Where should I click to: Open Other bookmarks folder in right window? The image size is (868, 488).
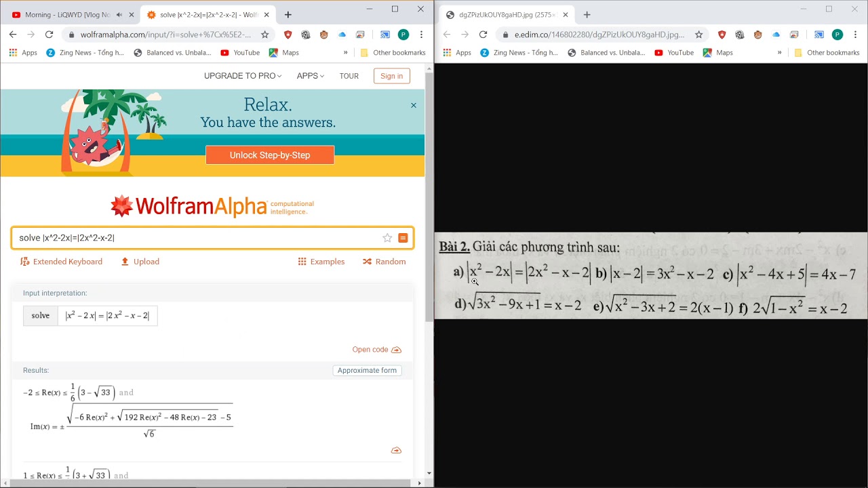[x=827, y=52]
